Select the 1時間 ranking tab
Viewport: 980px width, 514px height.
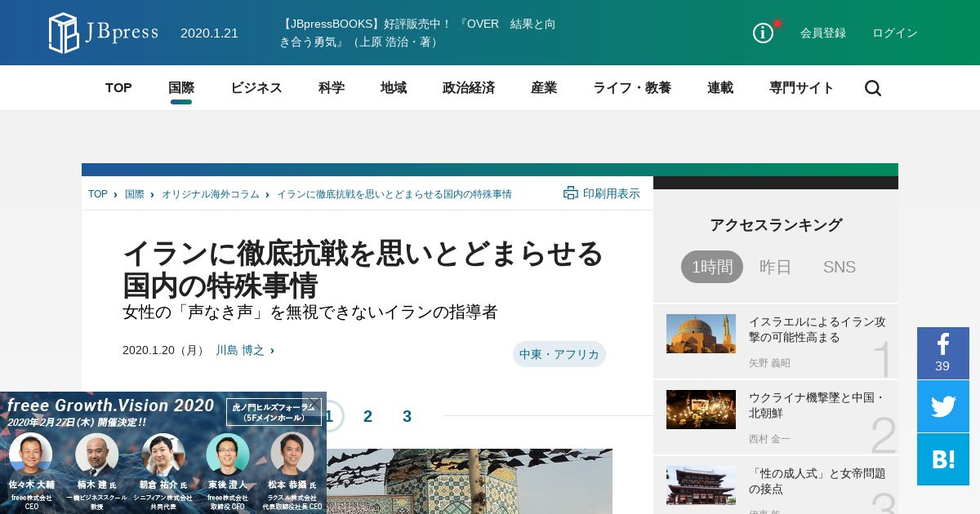pos(712,267)
